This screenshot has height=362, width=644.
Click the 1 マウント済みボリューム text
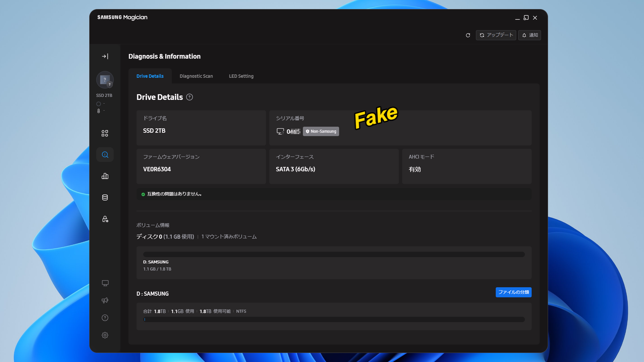click(229, 237)
